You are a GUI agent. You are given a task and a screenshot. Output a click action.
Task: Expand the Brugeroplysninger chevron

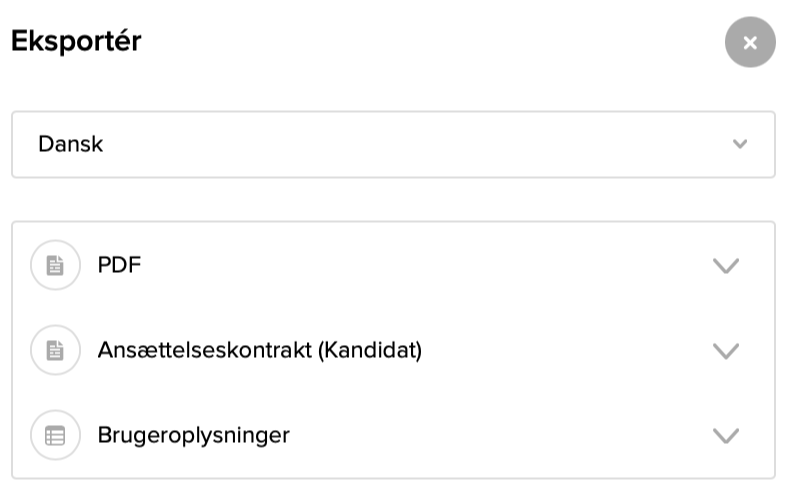tap(725, 436)
